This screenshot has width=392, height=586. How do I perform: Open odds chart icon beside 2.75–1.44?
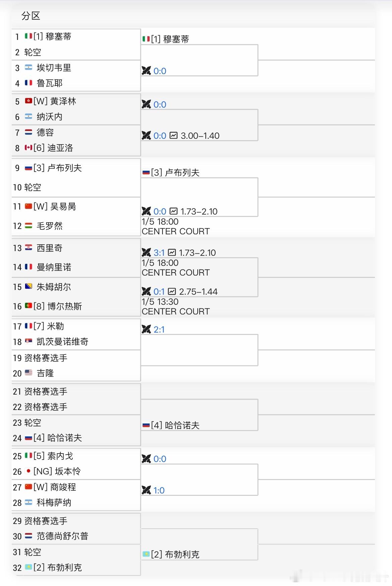click(172, 292)
